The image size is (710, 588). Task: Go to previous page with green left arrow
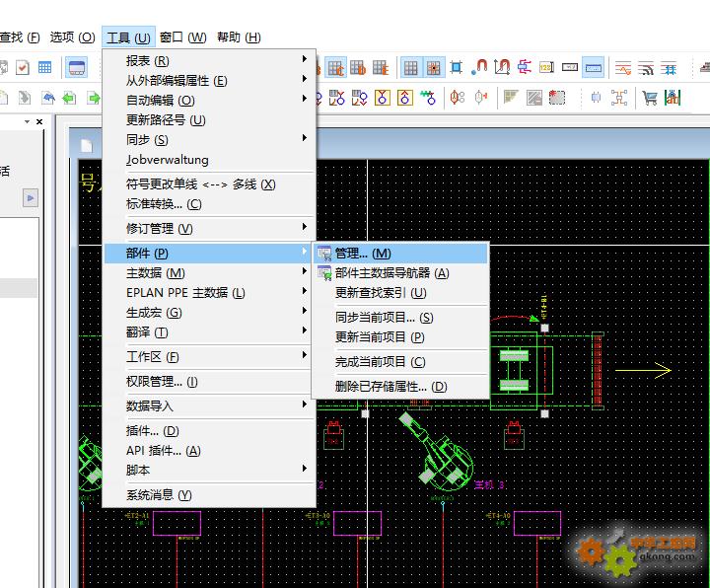point(69,98)
